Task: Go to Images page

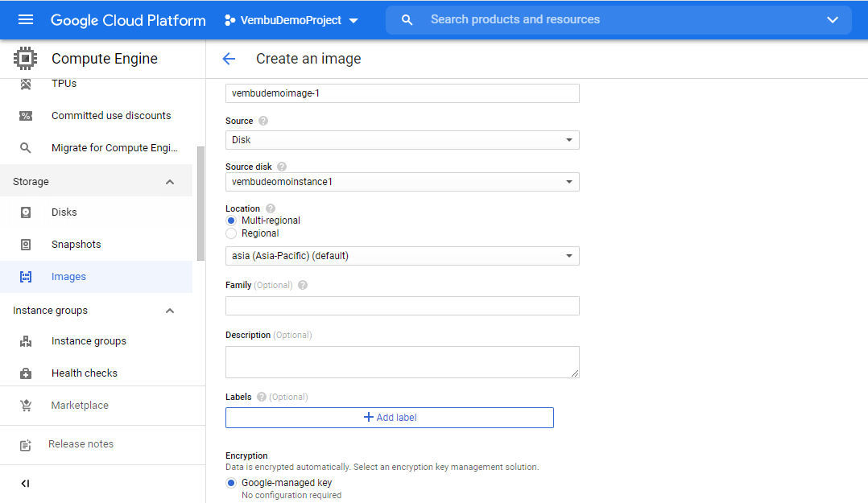Action: (68, 277)
